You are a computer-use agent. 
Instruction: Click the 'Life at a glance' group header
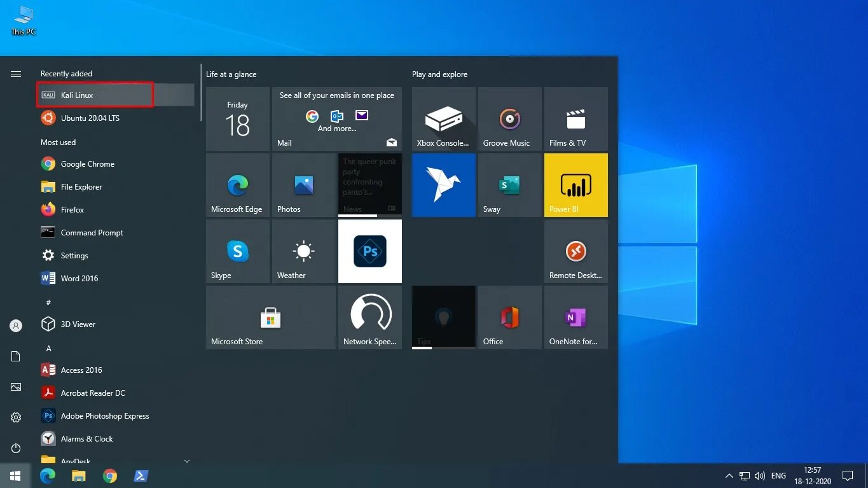click(231, 74)
